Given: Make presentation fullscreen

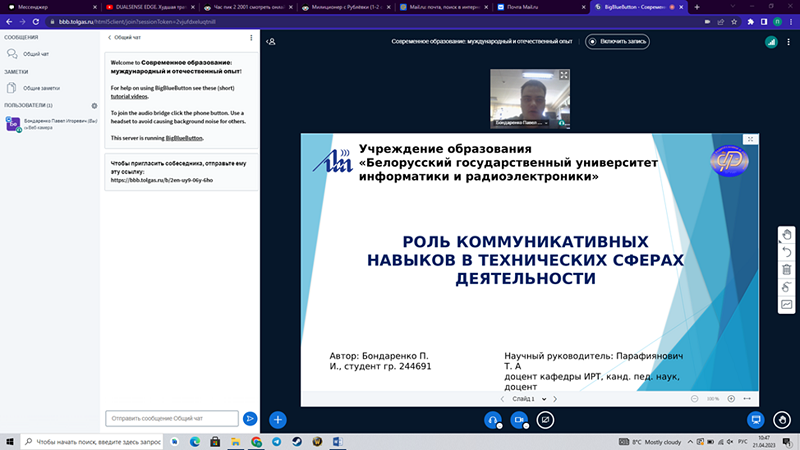Looking at the screenshot, I should (750, 139).
